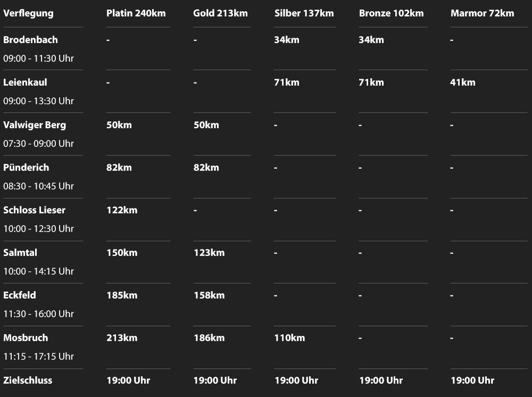Click the 41km Leienkaul Marmor cell
This screenshot has width=532, height=397.
click(x=463, y=82)
